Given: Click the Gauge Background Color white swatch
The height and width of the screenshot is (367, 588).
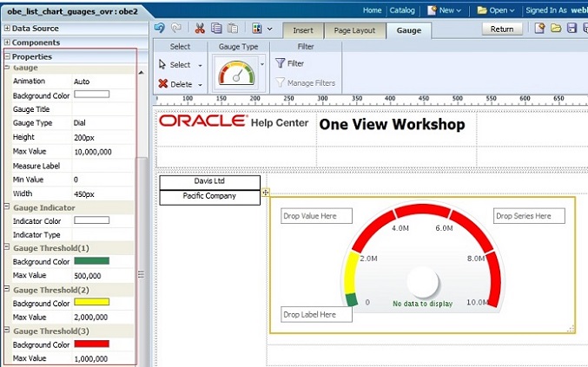Looking at the screenshot, I should click(91, 95).
